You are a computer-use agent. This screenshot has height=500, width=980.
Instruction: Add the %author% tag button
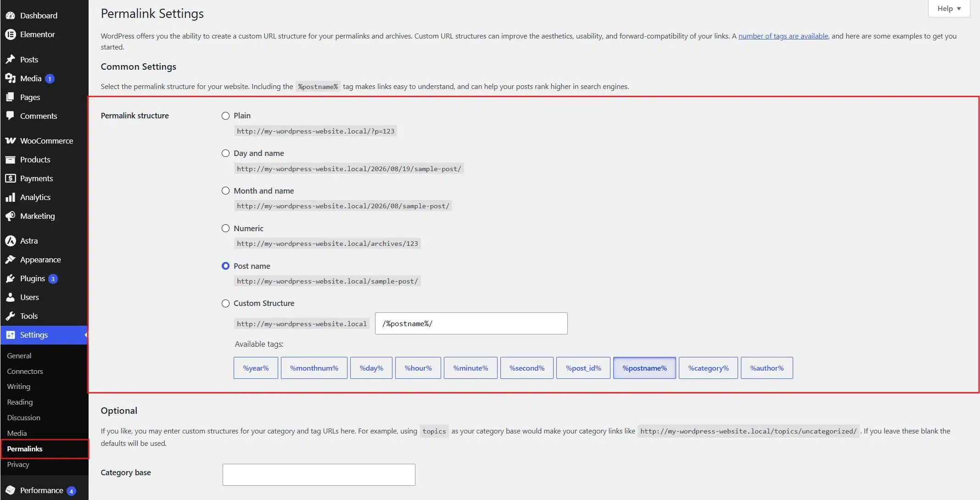767,368
